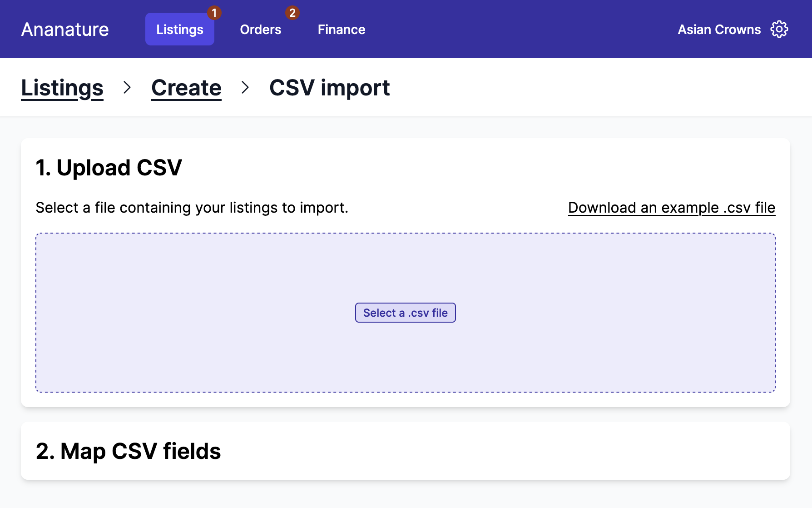
Task: Open the Listings breadcrumb link
Action: coord(62,87)
